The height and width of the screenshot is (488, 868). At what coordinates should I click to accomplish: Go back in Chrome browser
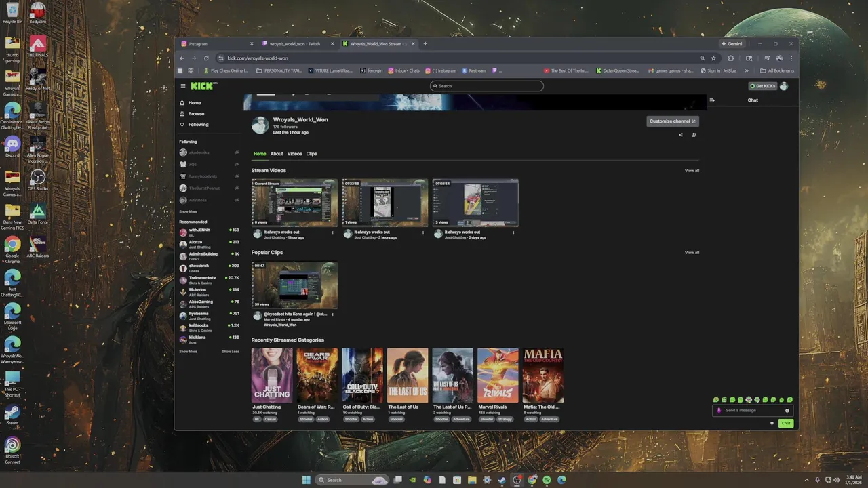tap(182, 58)
